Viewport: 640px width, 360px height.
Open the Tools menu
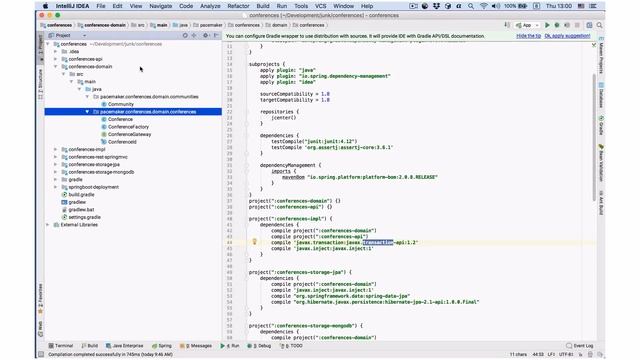(301, 6)
